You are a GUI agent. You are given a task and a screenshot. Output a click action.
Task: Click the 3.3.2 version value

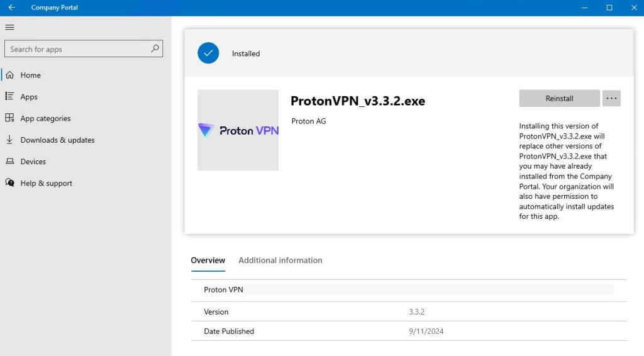416,311
